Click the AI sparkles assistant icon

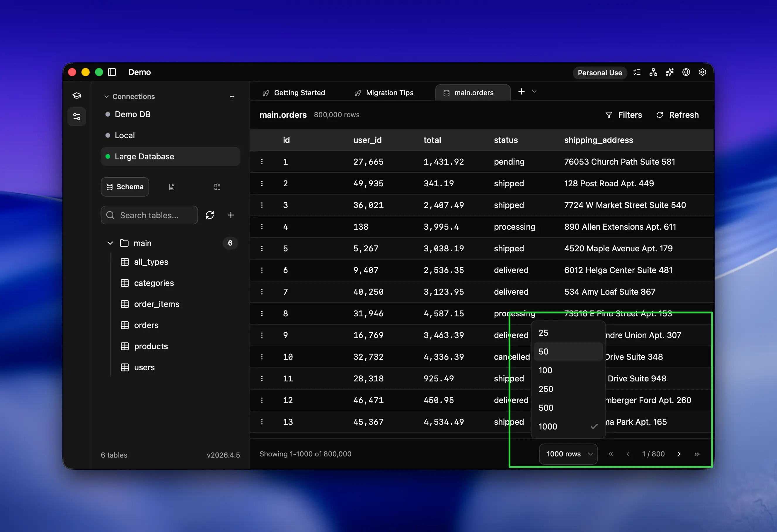(x=670, y=72)
